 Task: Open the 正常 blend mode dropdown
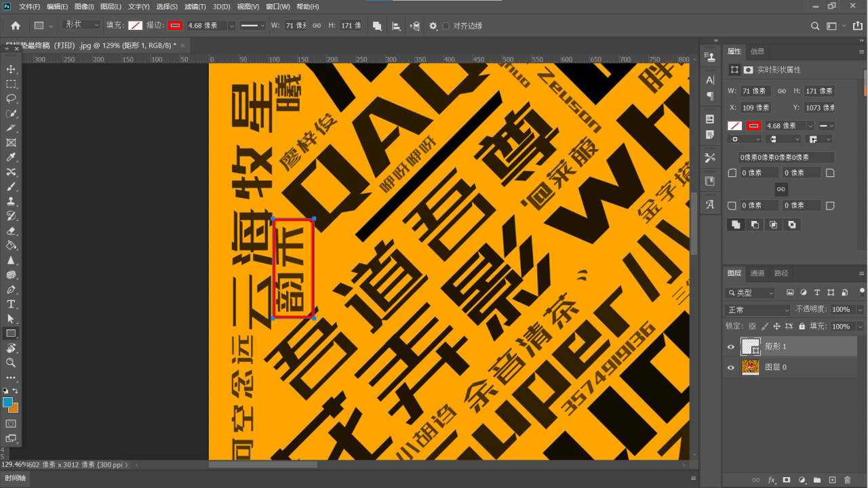point(757,309)
